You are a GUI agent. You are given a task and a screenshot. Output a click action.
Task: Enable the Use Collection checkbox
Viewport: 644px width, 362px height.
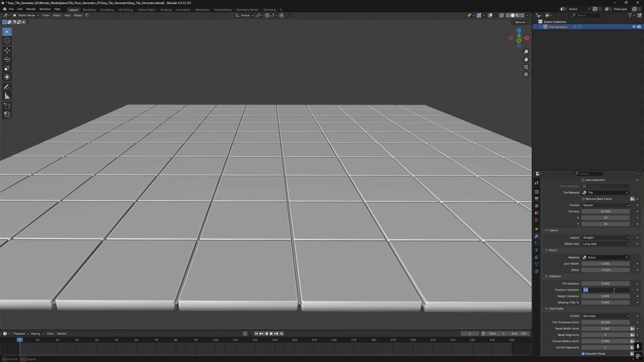(583, 180)
